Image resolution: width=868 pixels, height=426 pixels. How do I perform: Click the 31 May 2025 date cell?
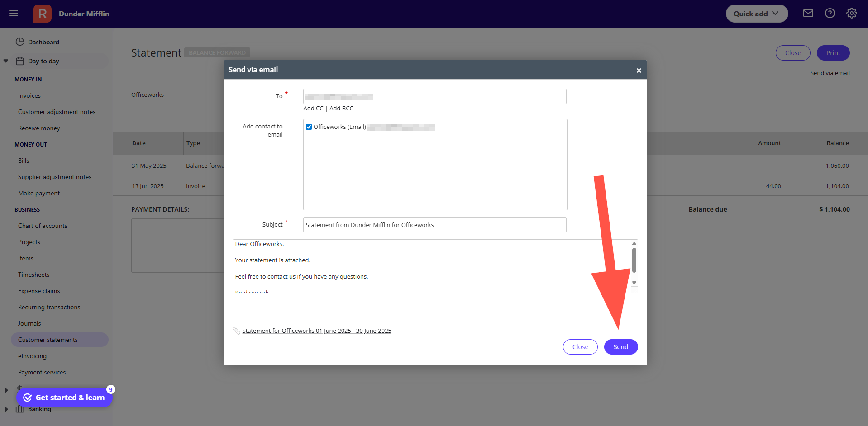point(149,166)
